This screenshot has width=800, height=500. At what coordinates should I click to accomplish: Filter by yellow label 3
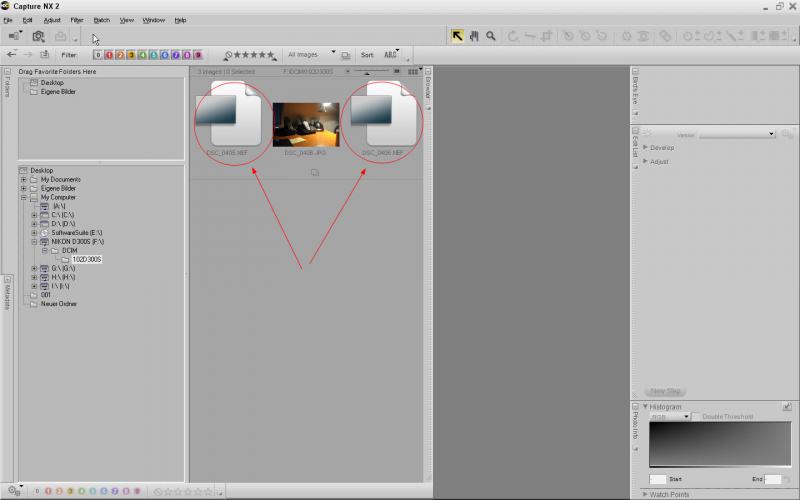tap(131, 55)
